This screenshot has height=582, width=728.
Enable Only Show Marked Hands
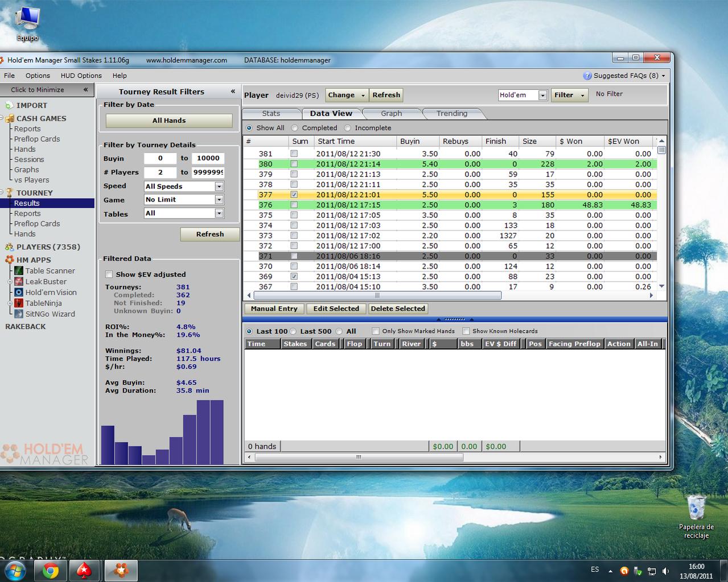[376, 331]
